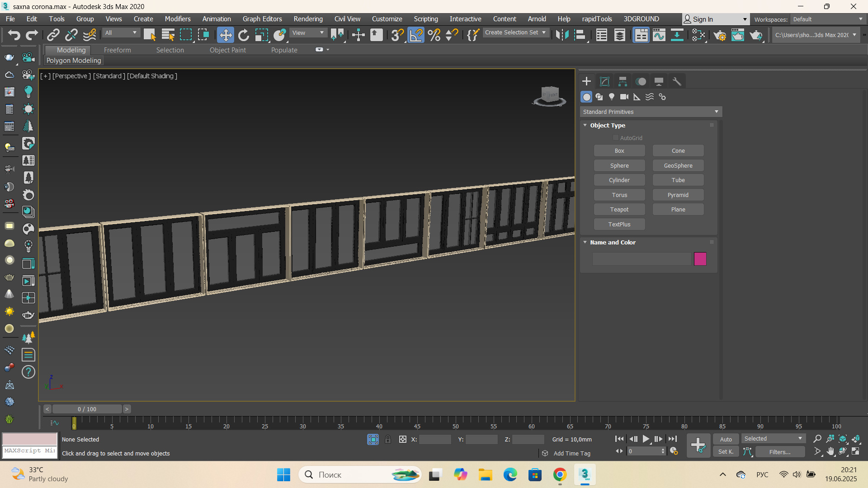Enable the AutoGrid checkbox
The height and width of the screenshot is (488, 868).
pos(615,138)
